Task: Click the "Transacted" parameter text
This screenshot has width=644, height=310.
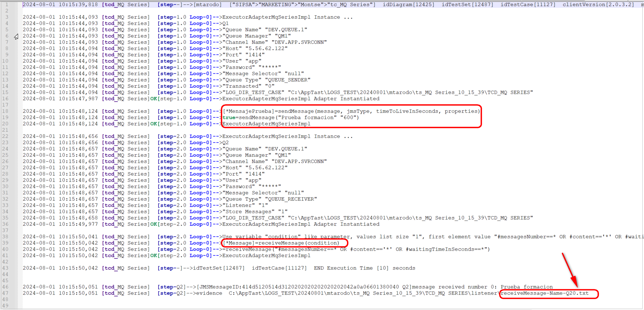Action: [x=242, y=86]
